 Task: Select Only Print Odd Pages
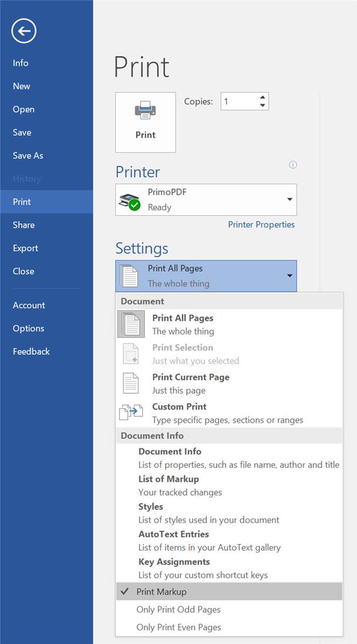[229, 609]
